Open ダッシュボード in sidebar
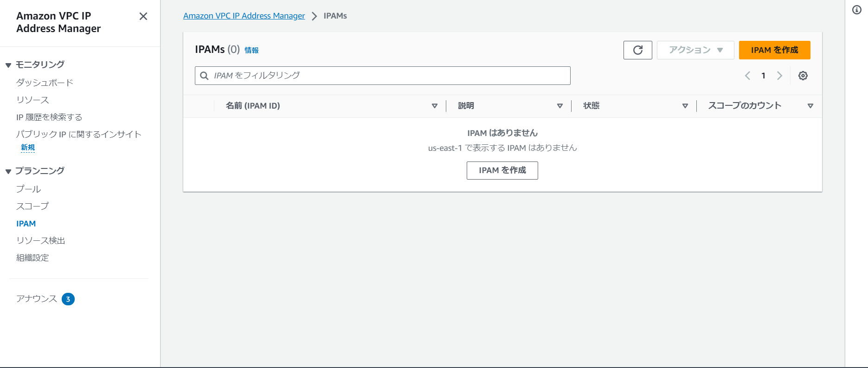This screenshot has height=368, width=868. [x=45, y=83]
